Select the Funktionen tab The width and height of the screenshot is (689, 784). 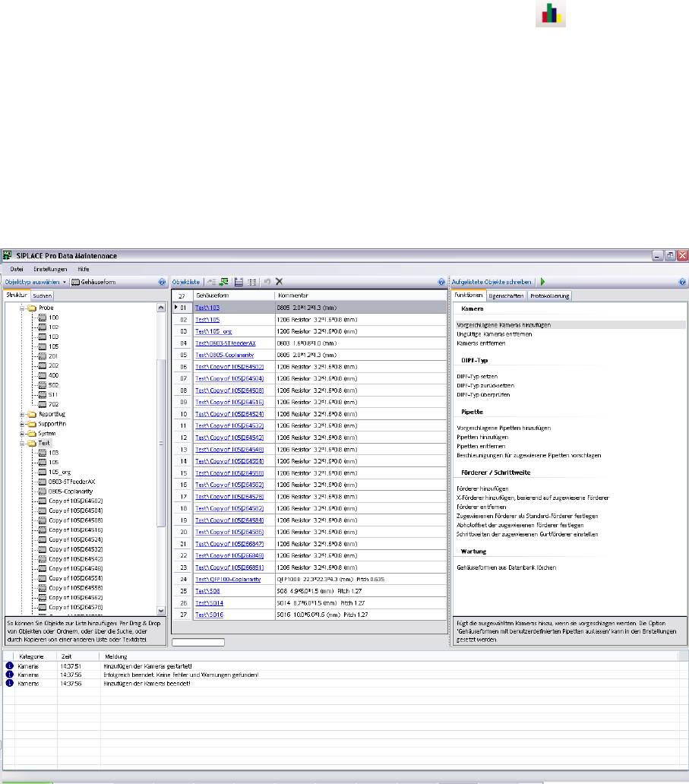click(469, 295)
